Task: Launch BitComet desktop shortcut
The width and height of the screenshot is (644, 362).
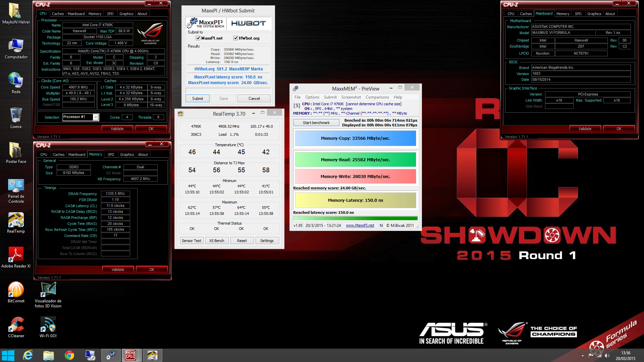Action: click(16, 292)
